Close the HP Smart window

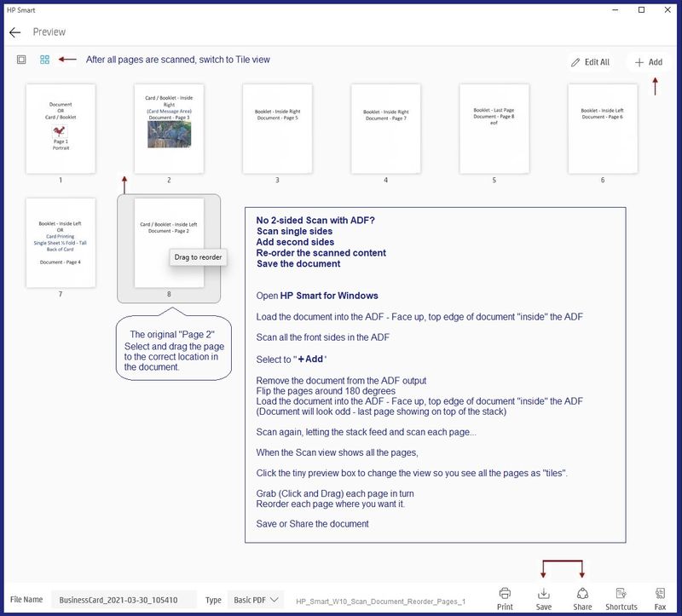(668, 10)
